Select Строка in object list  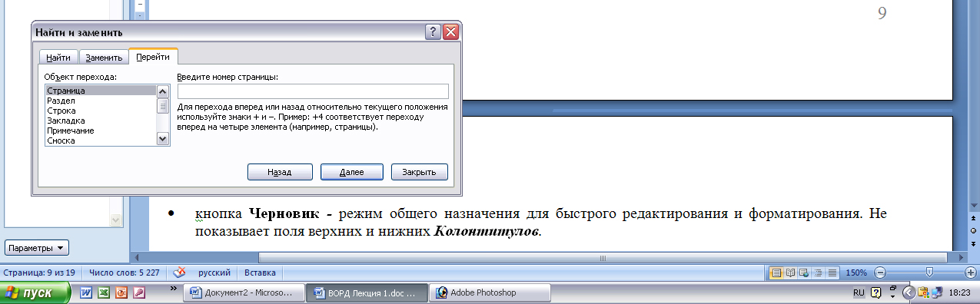100,111
